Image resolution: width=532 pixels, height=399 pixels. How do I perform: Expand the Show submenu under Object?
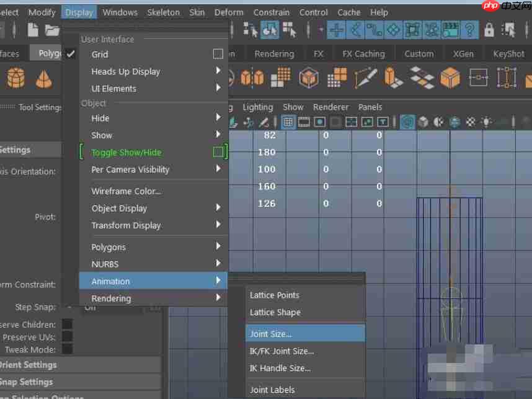(x=154, y=135)
